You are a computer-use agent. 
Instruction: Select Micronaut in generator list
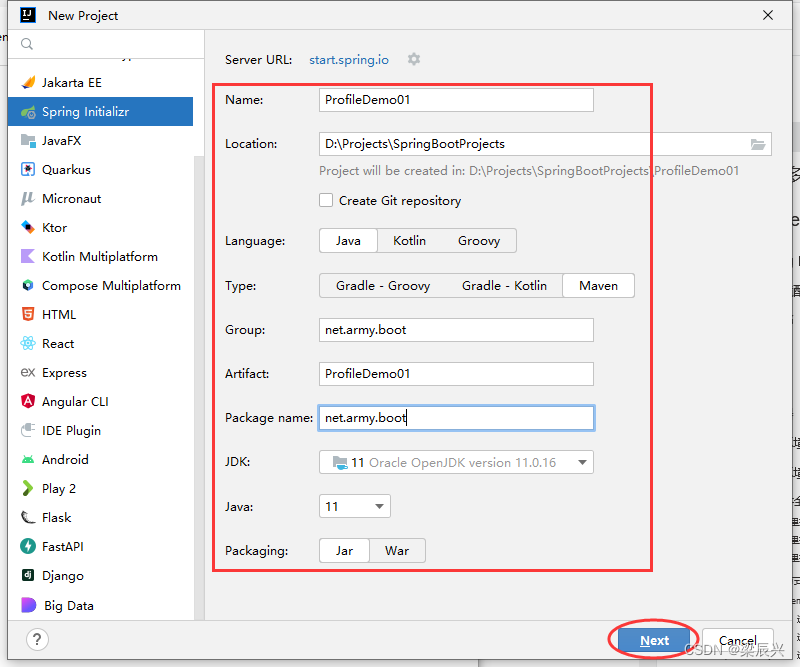pyautogui.click(x=101, y=199)
